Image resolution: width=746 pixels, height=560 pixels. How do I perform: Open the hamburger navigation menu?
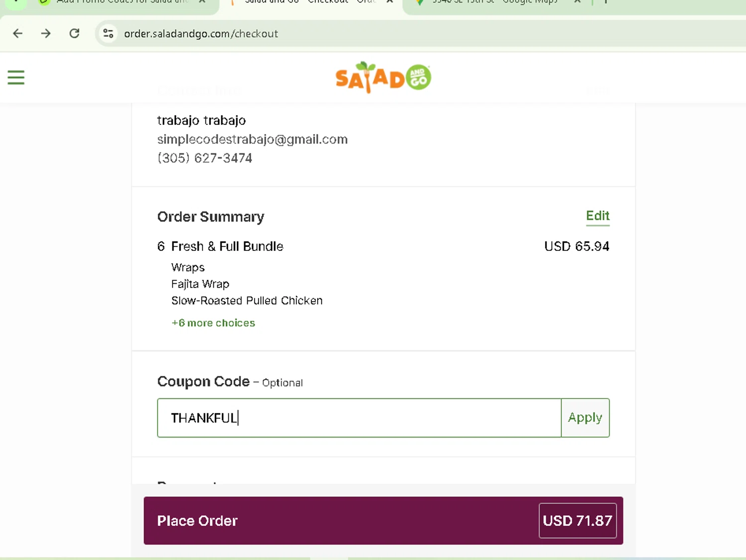coord(16,78)
